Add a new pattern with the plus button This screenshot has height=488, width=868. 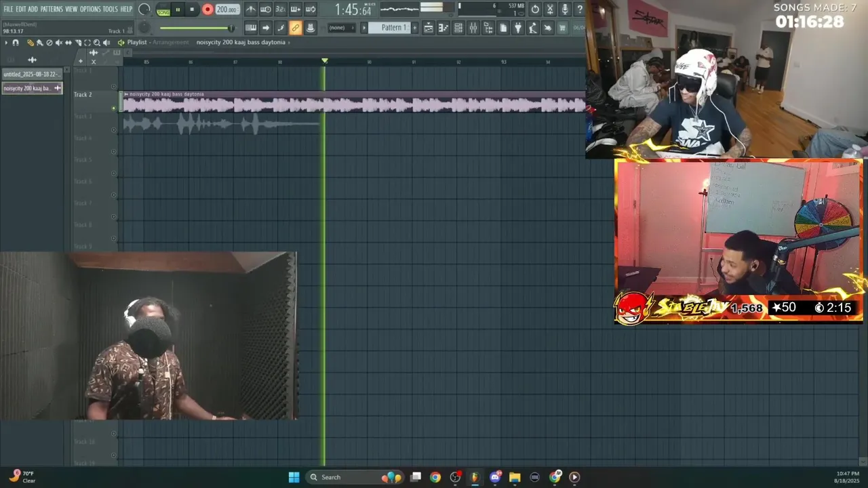click(x=414, y=28)
